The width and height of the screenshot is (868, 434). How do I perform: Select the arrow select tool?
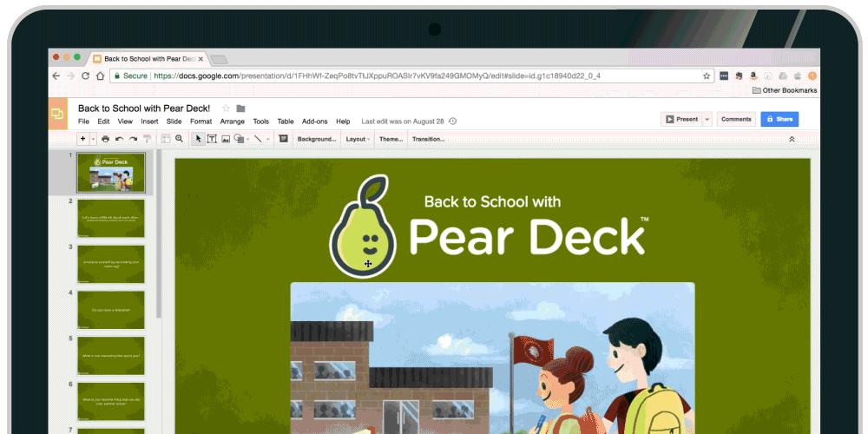click(198, 139)
